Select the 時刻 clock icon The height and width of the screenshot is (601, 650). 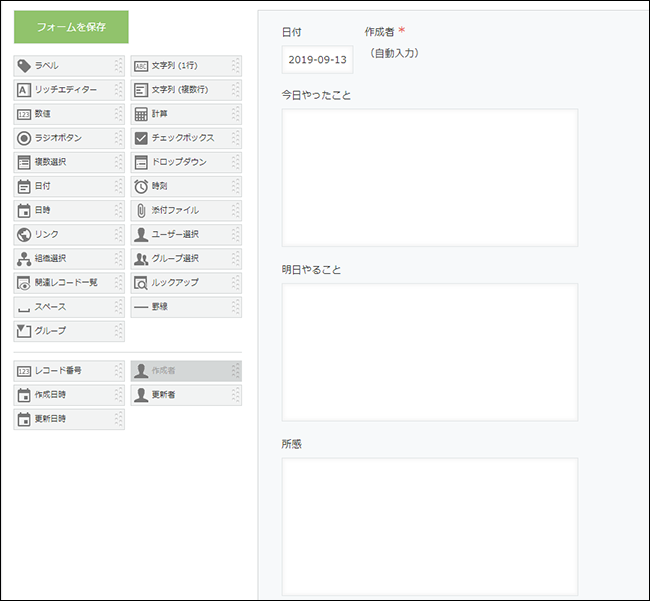[x=141, y=186]
